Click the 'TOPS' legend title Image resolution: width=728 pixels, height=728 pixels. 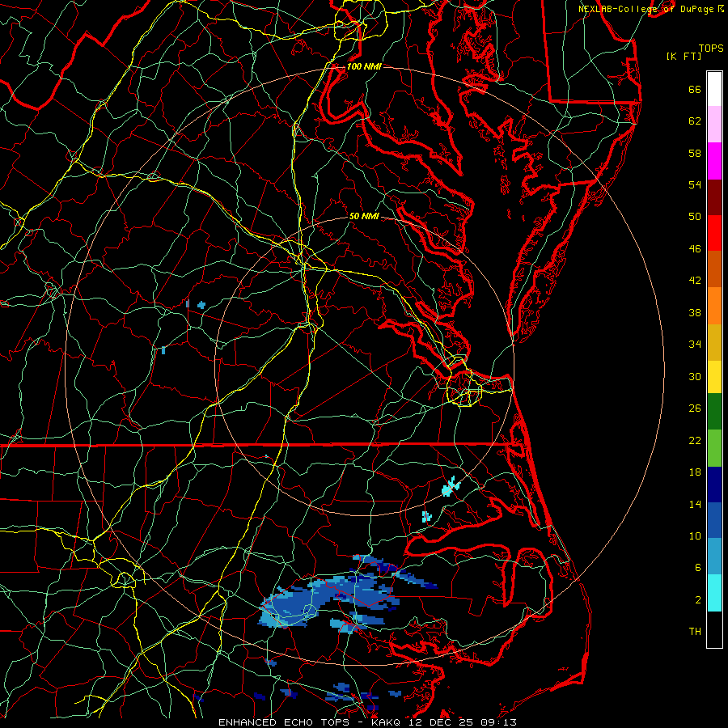pyautogui.click(x=711, y=49)
